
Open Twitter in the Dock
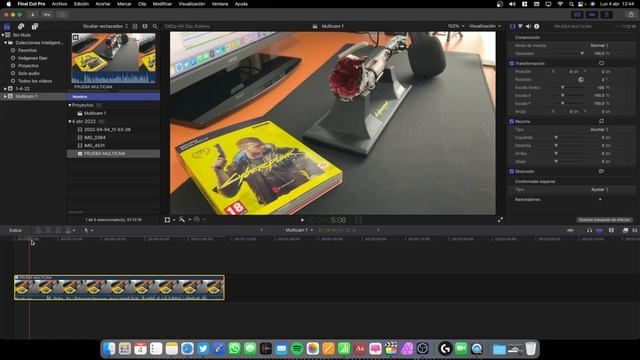coord(203,349)
